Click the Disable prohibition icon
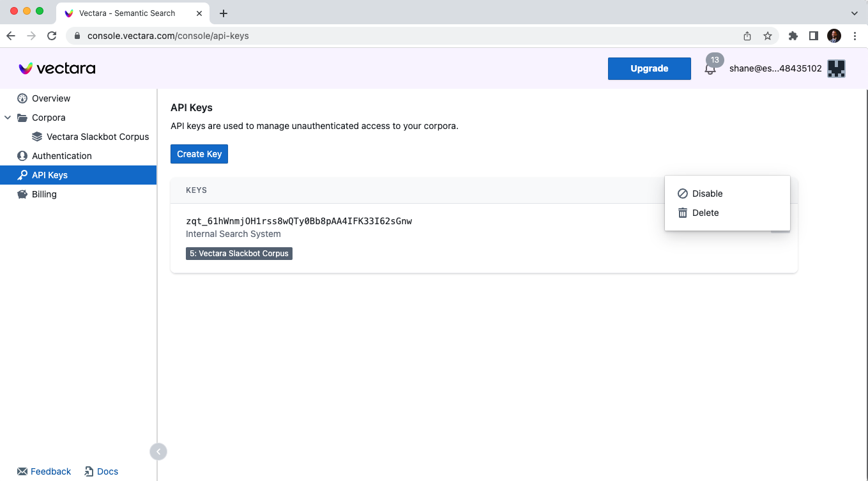 click(684, 193)
